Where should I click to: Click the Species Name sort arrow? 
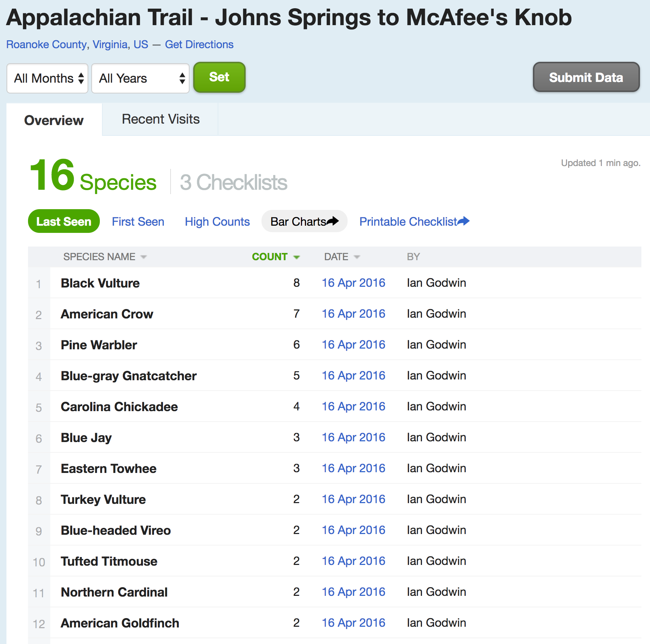(144, 257)
